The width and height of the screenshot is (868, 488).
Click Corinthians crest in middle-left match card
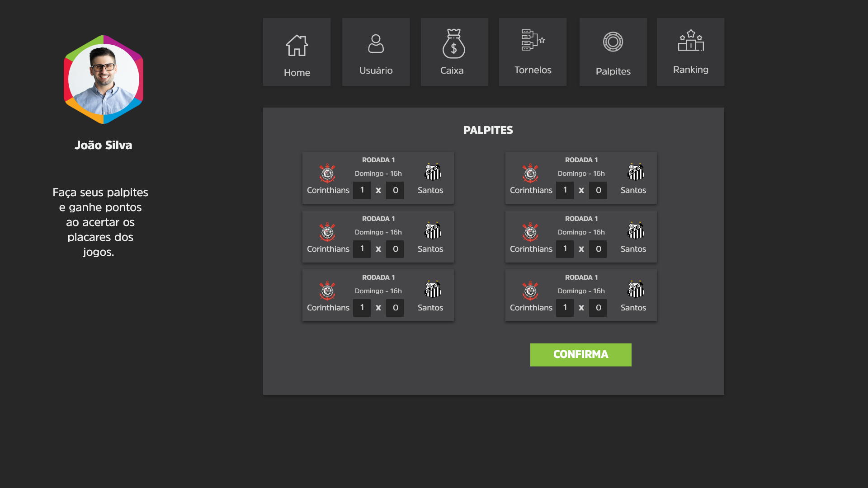pyautogui.click(x=327, y=232)
